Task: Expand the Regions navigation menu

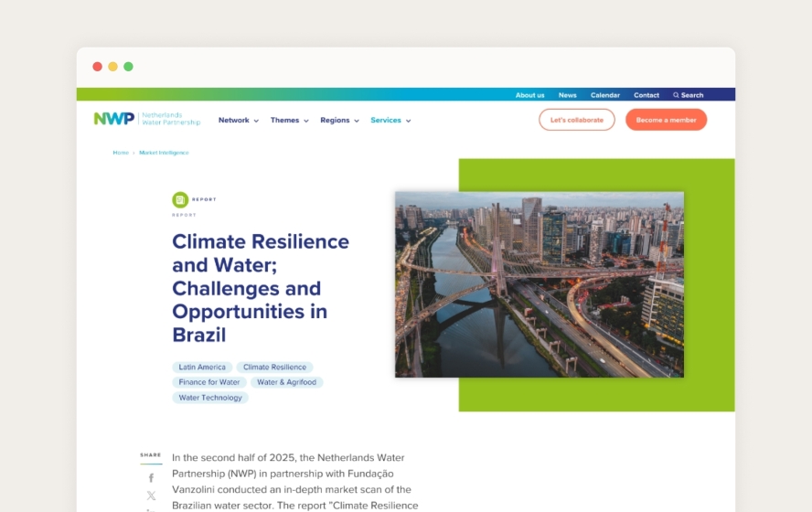Action: [339, 121]
